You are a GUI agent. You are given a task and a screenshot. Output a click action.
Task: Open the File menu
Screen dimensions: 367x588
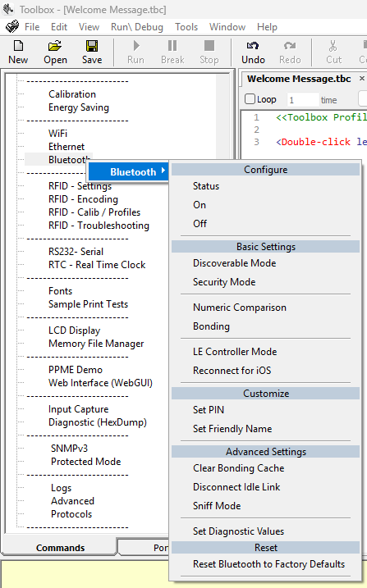(x=32, y=27)
